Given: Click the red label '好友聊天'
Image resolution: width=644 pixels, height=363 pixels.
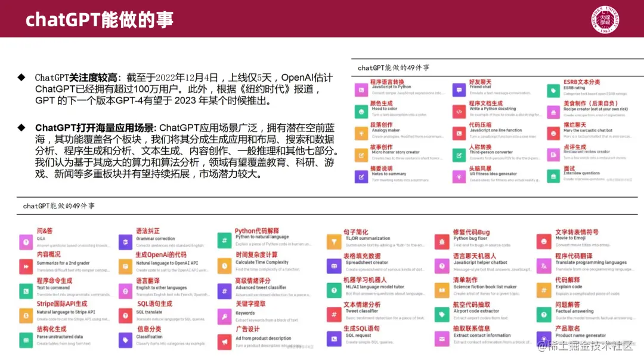Looking at the screenshot, I should [480, 82].
